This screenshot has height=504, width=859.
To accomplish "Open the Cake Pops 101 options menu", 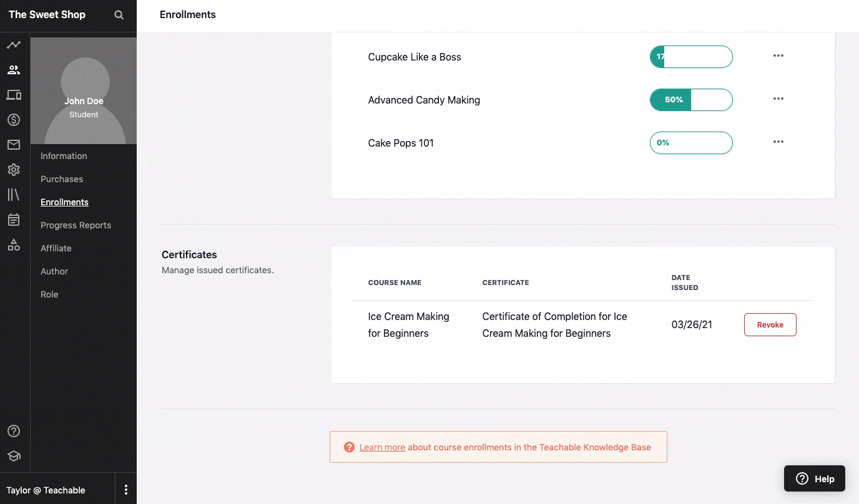I will (x=778, y=142).
